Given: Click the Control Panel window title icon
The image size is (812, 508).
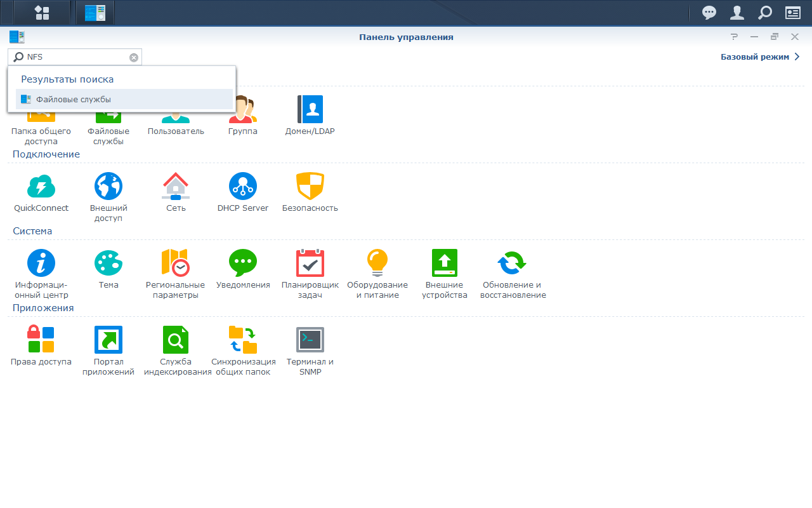Looking at the screenshot, I should [17, 37].
